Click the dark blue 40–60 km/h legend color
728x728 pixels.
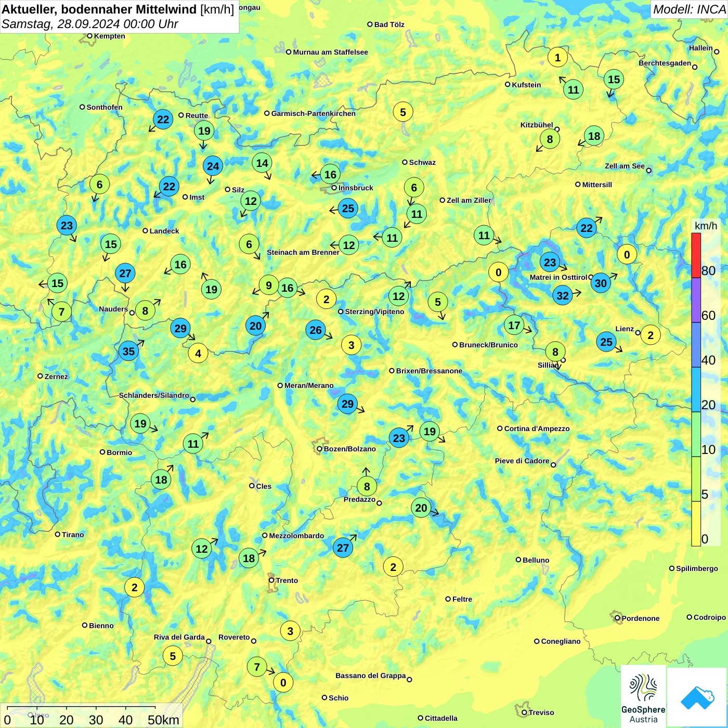point(696,345)
